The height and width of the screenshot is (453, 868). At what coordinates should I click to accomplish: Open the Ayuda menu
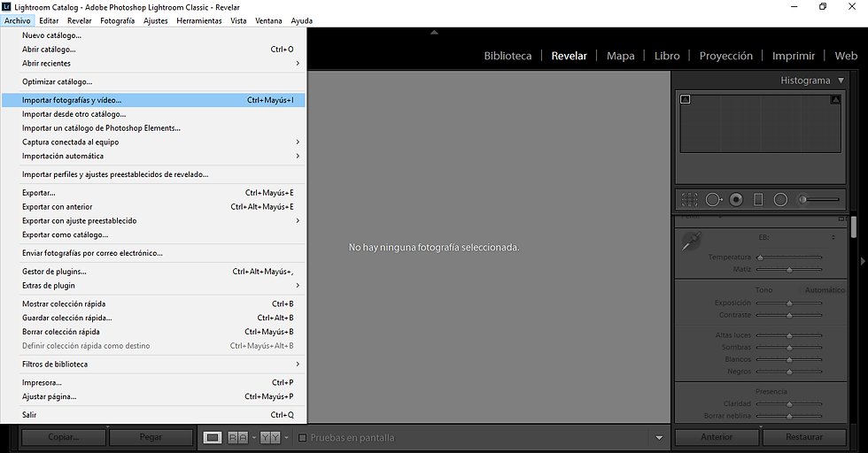302,20
